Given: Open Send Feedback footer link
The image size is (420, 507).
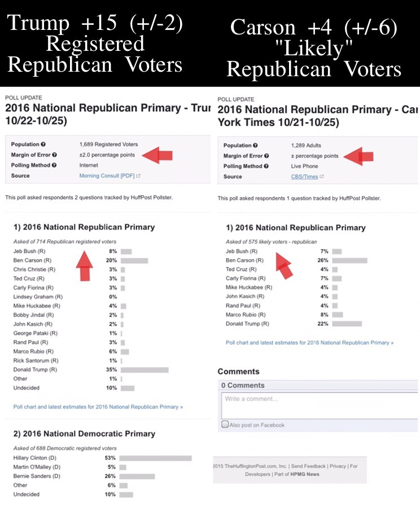Looking at the screenshot, I should [308, 466].
